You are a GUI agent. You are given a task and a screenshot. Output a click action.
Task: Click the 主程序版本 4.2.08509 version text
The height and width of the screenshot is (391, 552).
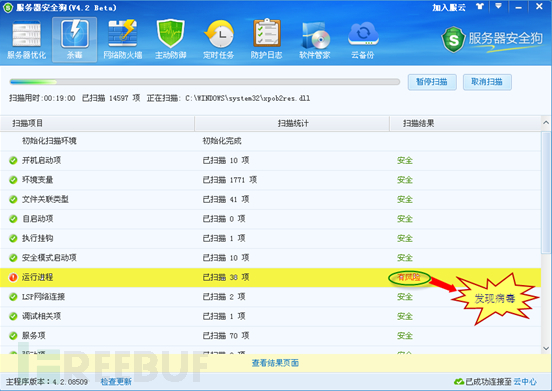click(x=47, y=381)
